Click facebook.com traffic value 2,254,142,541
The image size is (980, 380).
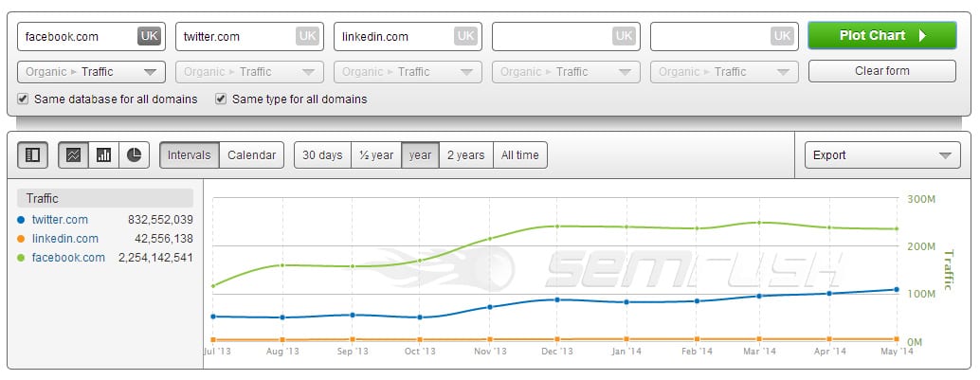point(155,258)
